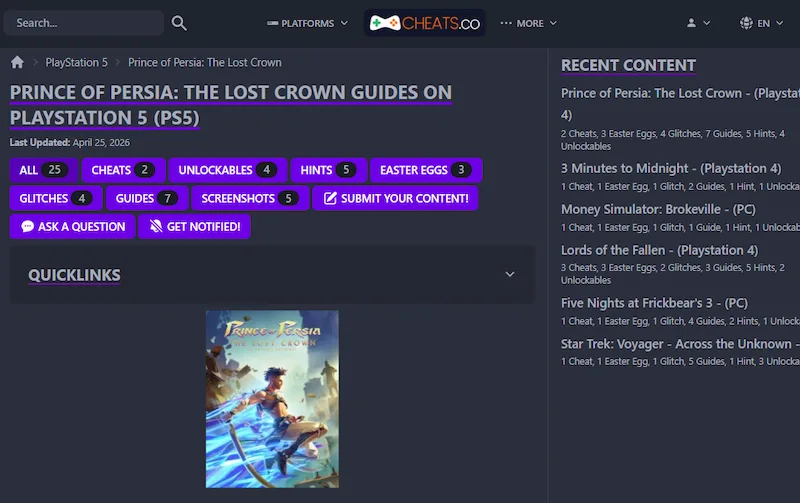Open 3 Minutes to Midnight link

(671, 168)
